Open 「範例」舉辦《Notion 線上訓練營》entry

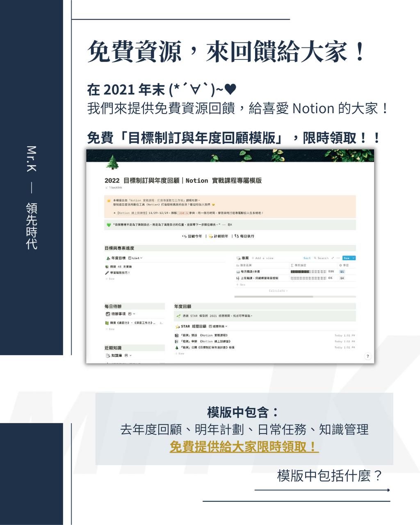pos(203,341)
